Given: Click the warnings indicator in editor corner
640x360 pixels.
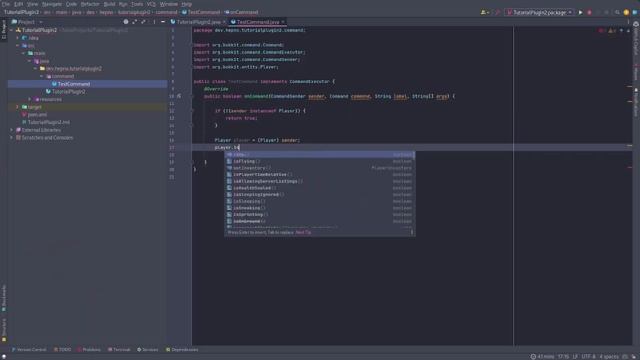Looking at the screenshot, I should (x=612, y=31).
